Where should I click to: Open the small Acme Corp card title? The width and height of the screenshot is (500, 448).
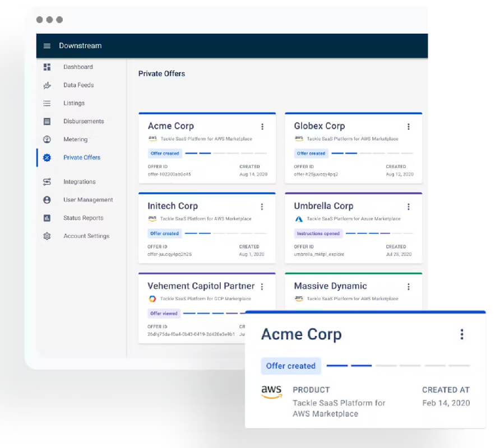tap(171, 126)
